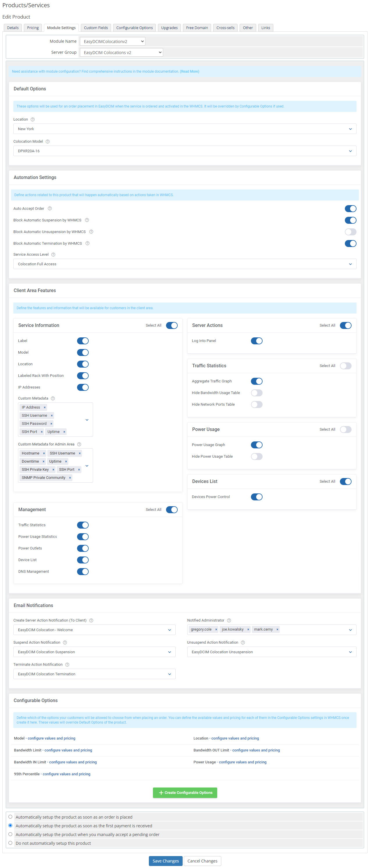369x868 pixels.
Task: Click help icon for Block Automatic Unsuspension
Action: [91, 232]
